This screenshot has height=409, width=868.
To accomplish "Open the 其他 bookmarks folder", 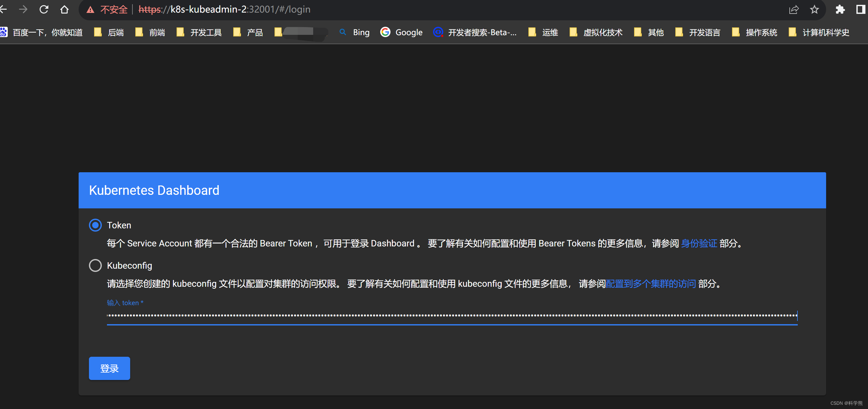I will point(649,32).
